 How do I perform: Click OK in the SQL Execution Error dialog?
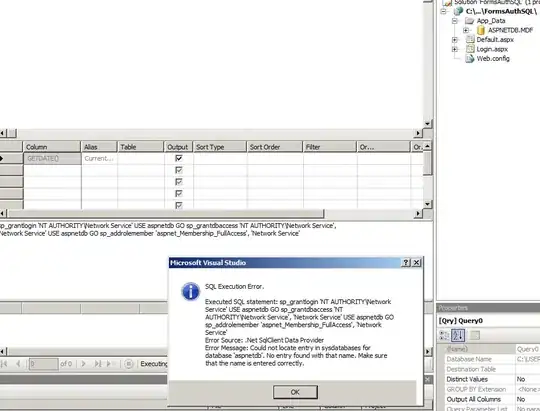[295, 392]
